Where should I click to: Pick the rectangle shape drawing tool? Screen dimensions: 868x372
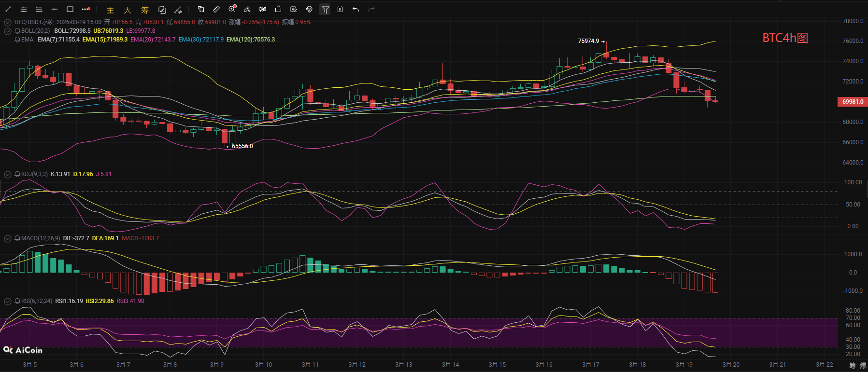point(70,9)
